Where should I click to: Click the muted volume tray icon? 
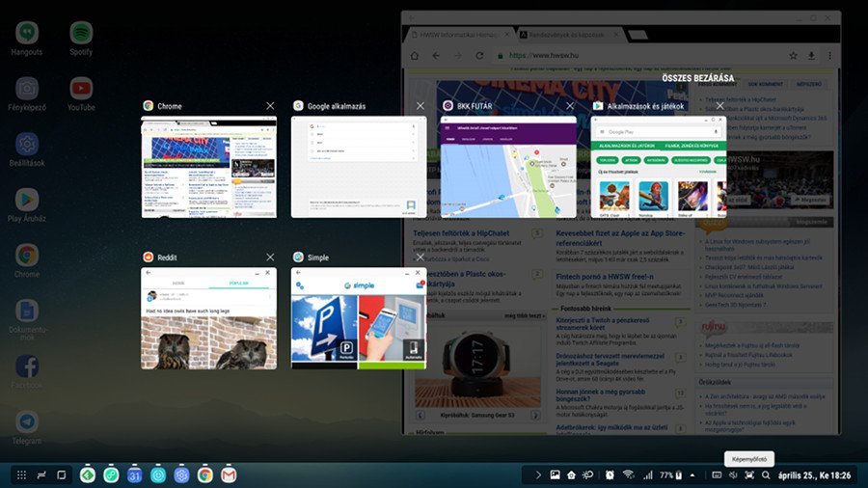tap(733, 474)
